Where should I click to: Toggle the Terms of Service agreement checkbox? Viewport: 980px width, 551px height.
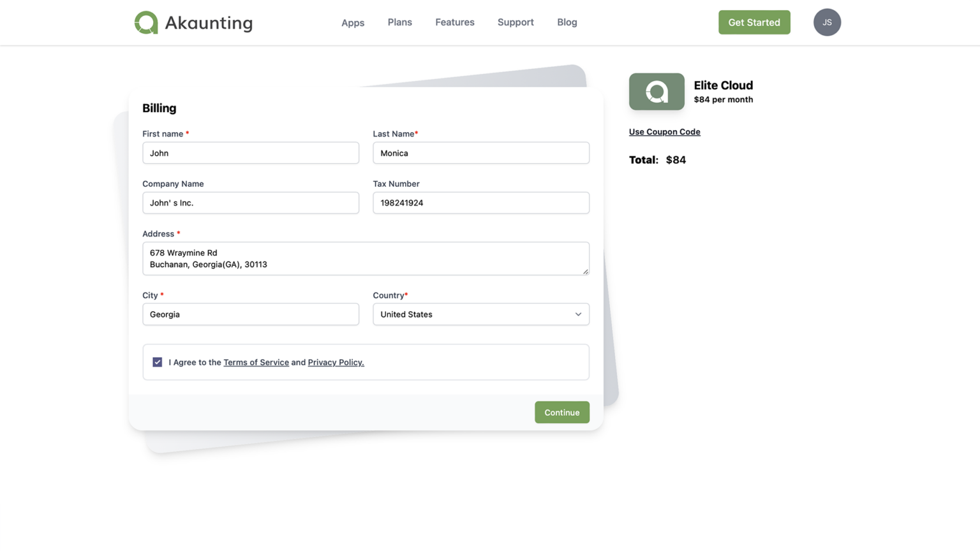[x=157, y=362]
